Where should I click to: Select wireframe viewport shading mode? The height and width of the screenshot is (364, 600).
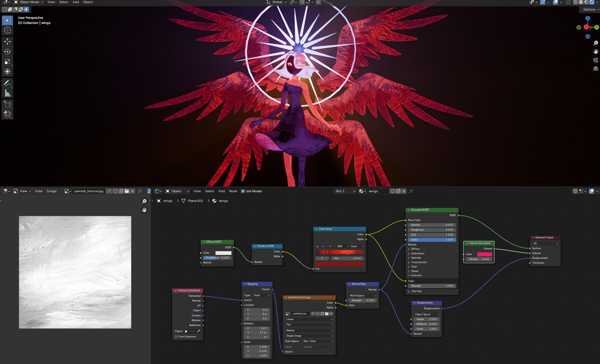tap(575, 2)
